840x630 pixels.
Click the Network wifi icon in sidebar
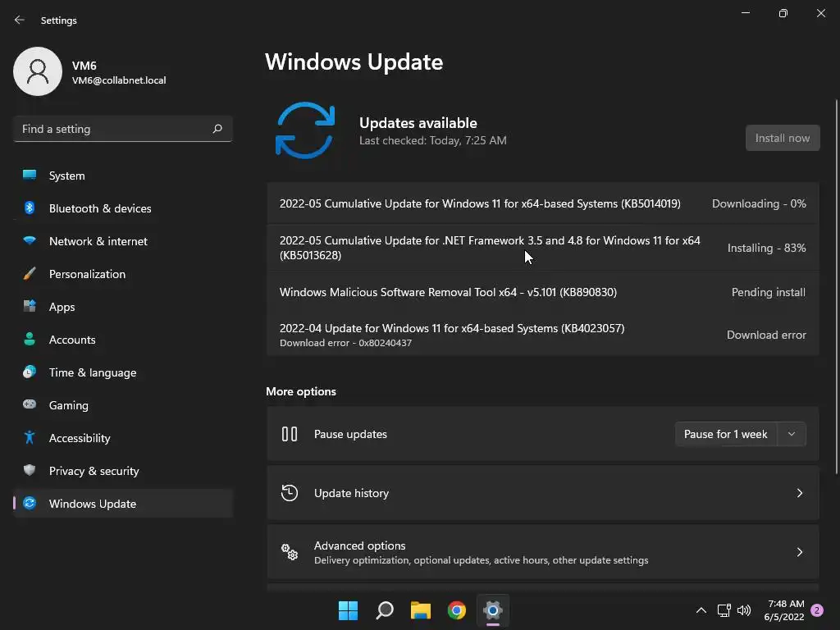(30, 240)
